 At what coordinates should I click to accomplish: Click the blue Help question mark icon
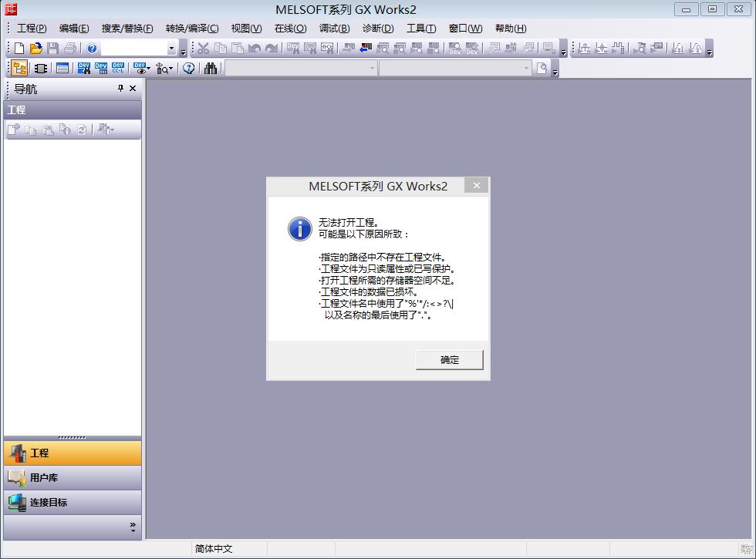click(x=92, y=48)
